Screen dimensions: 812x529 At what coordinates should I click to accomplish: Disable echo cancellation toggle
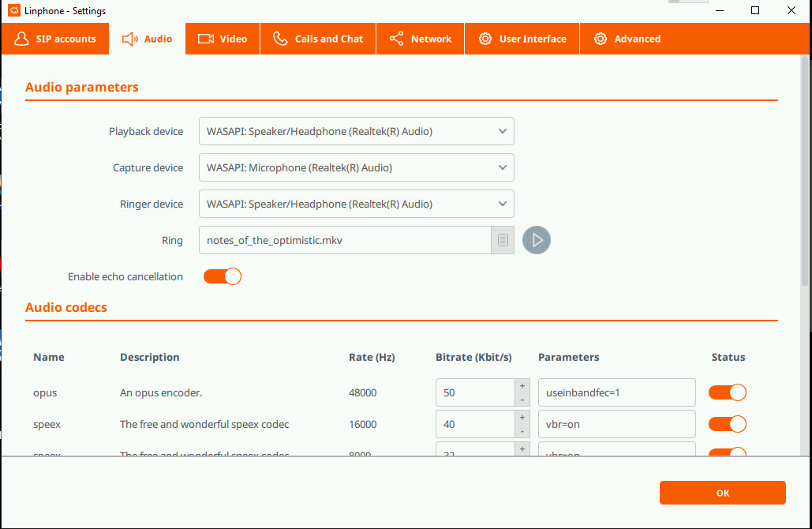coord(223,276)
